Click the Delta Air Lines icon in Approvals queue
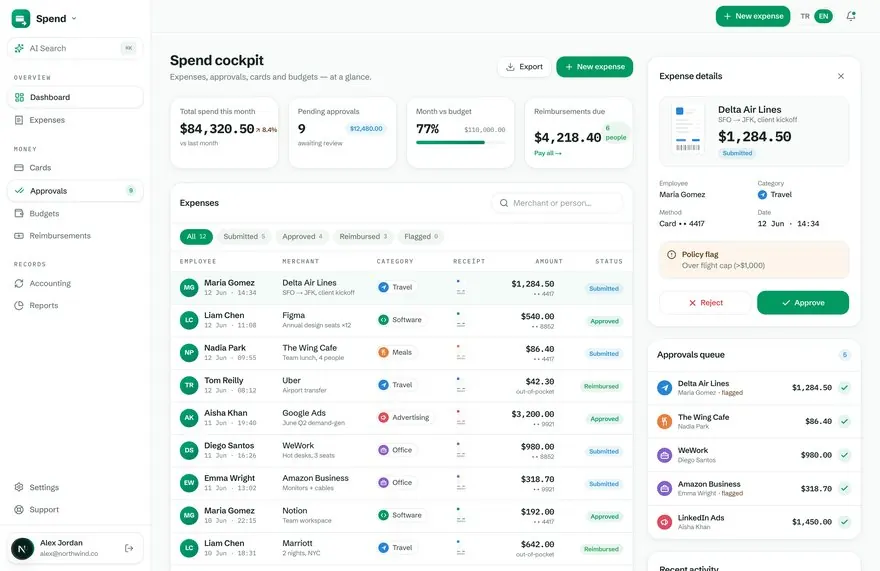This screenshot has width=880, height=571. (x=664, y=387)
